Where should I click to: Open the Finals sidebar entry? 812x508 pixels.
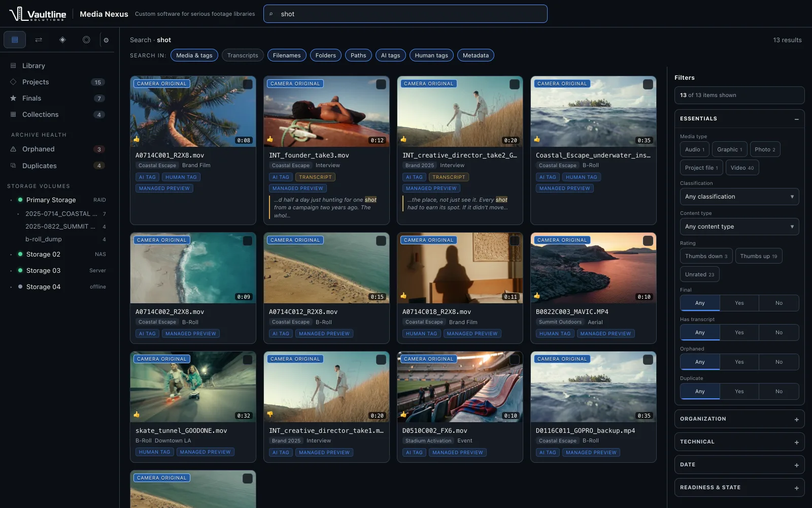tap(57, 98)
